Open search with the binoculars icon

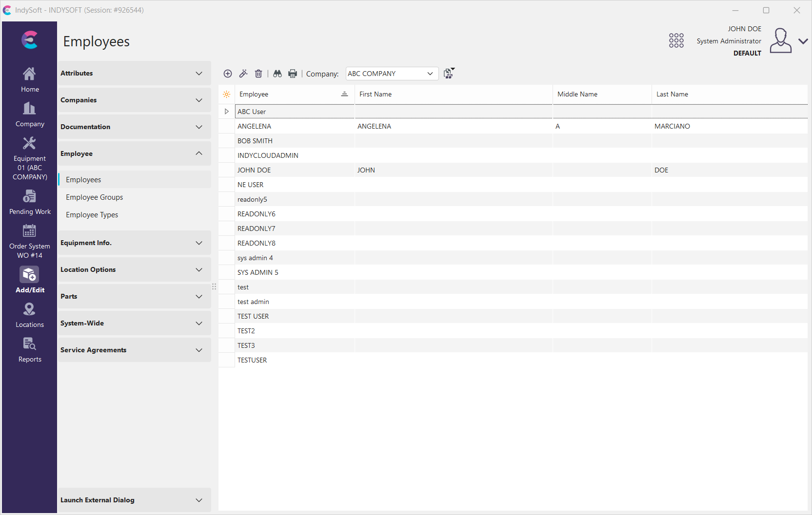click(x=277, y=74)
